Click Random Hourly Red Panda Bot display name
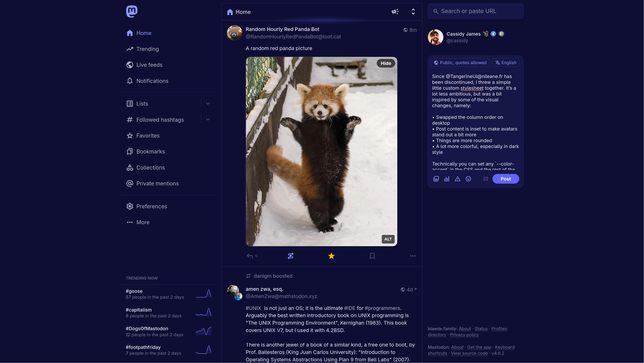This screenshot has width=644, height=363. tap(282, 29)
